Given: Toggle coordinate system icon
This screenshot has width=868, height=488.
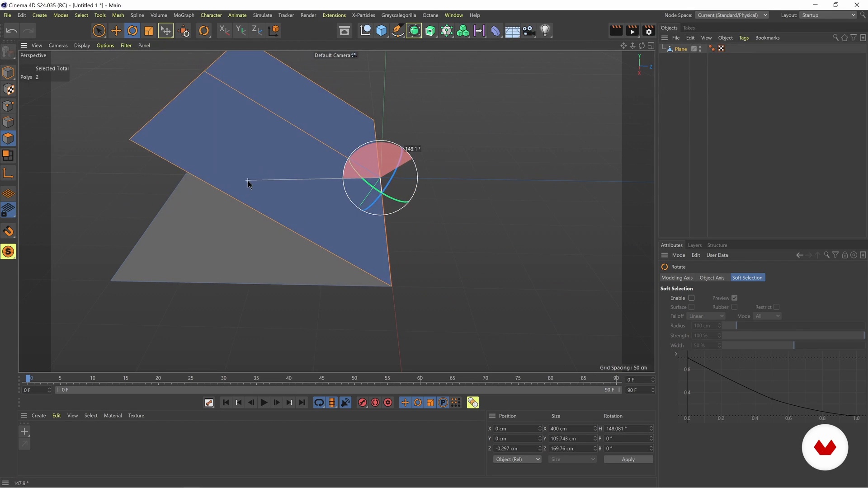Looking at the screenshot, I should (274, 31).
